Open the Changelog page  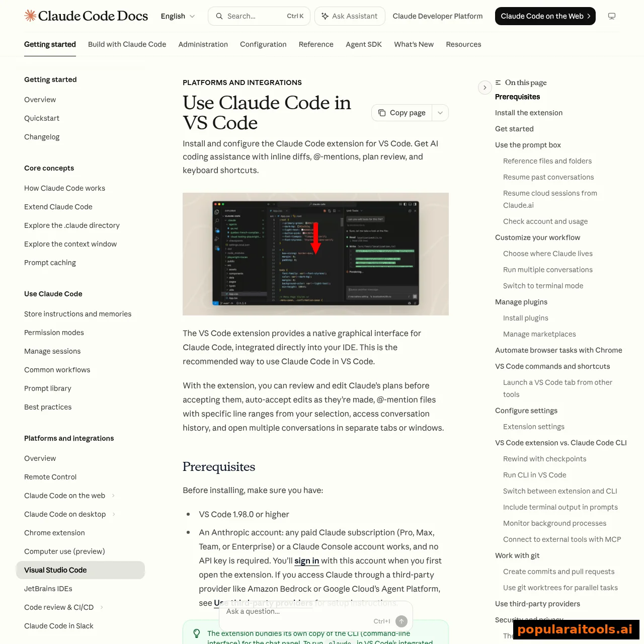click(x=42, y=137)
